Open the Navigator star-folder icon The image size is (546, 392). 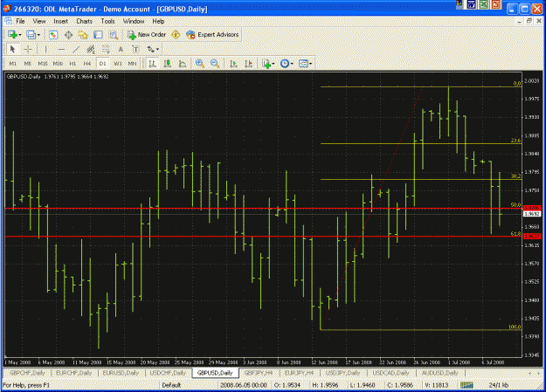pos(83,35)
